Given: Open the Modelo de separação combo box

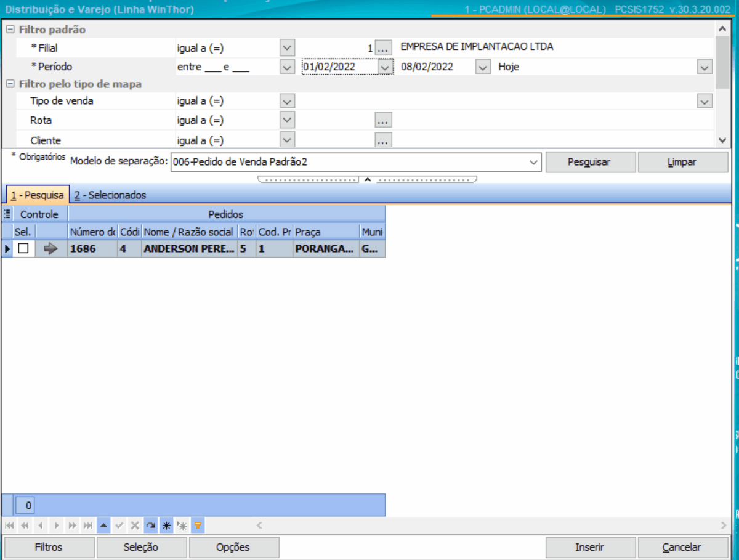Looking at the screenshot, I should [x=356, y=162].
